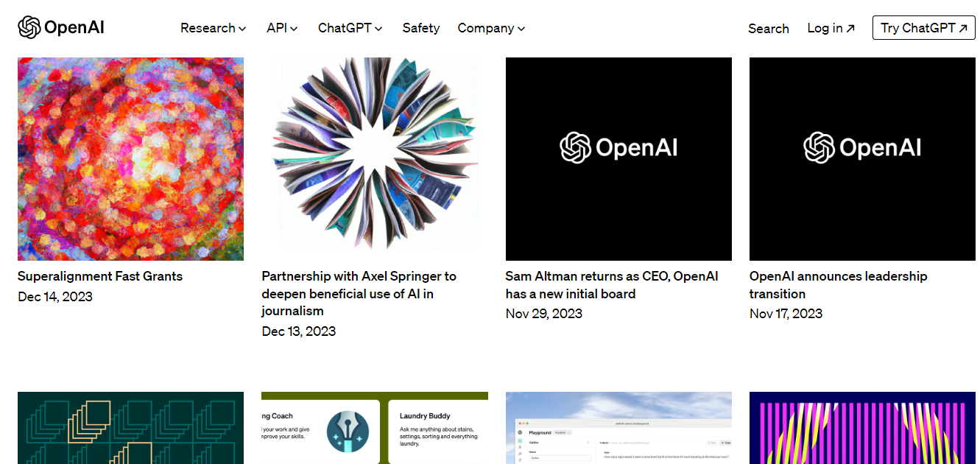Read the Superalignment Fast Grants article title

point(100,276)
